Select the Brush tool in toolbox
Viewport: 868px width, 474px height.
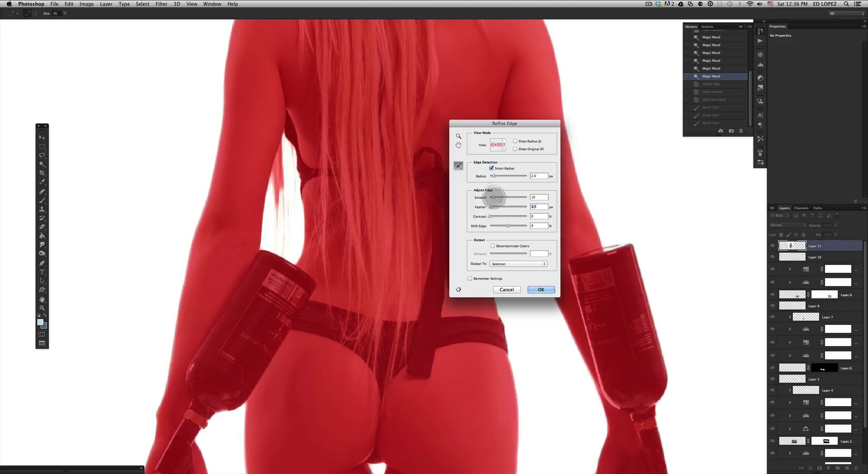tap(42, 200)
